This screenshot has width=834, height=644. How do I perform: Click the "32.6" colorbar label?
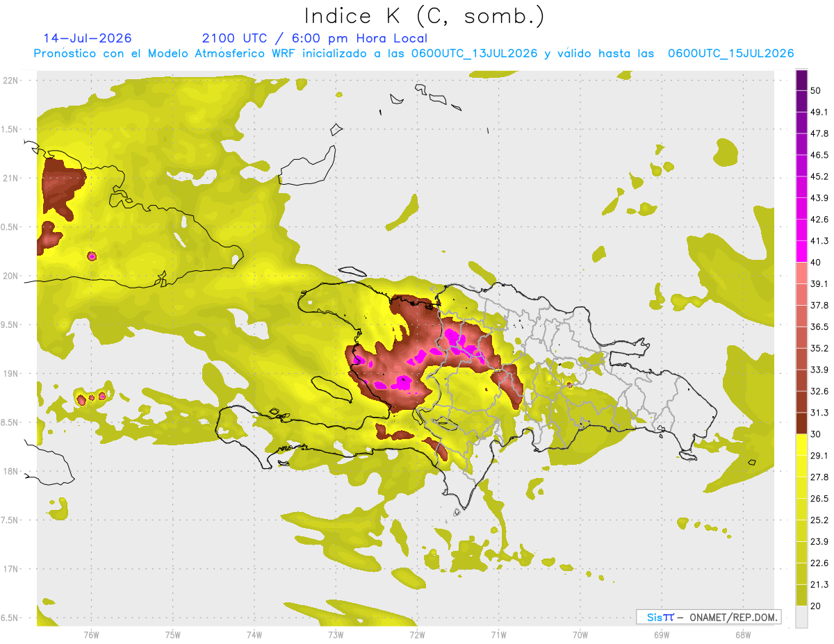coord(819,391)
